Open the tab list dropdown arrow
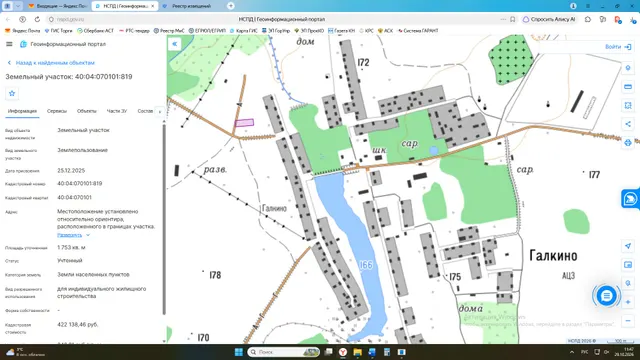The width and height of the screenshot is (640, 360). coord(18,6)
